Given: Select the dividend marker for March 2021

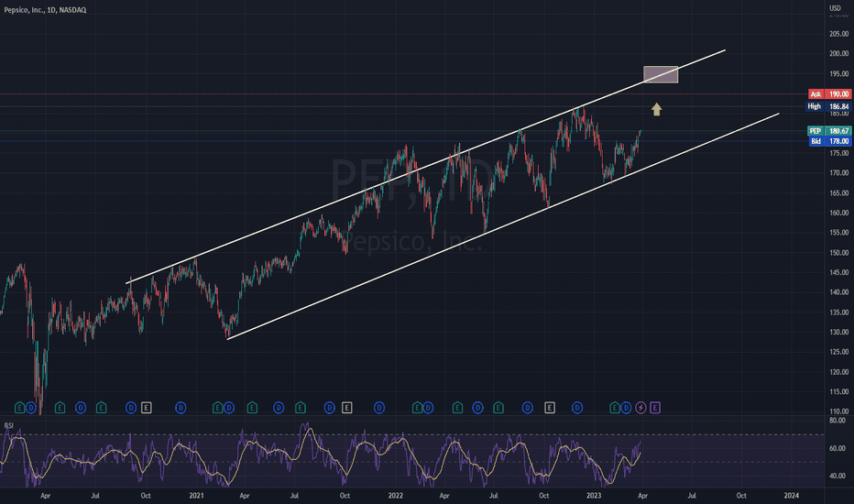Looking at the screenshot, I should [229, 408].
